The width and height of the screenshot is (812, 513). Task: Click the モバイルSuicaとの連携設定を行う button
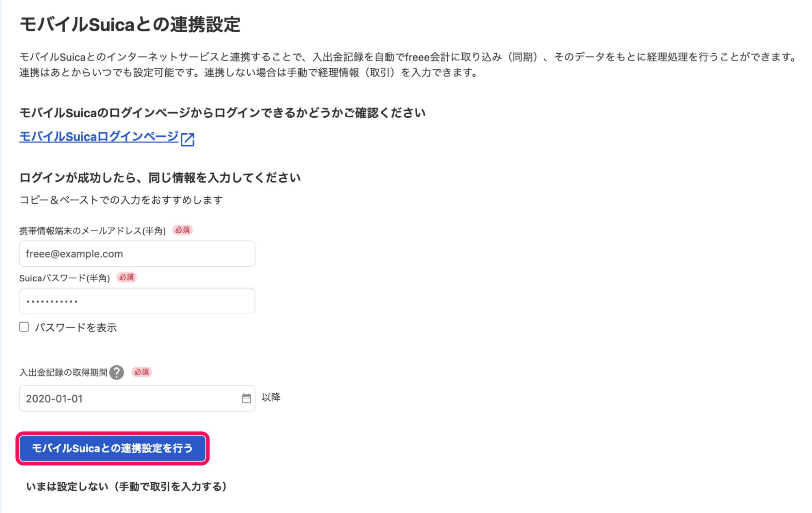click(113, 448)
